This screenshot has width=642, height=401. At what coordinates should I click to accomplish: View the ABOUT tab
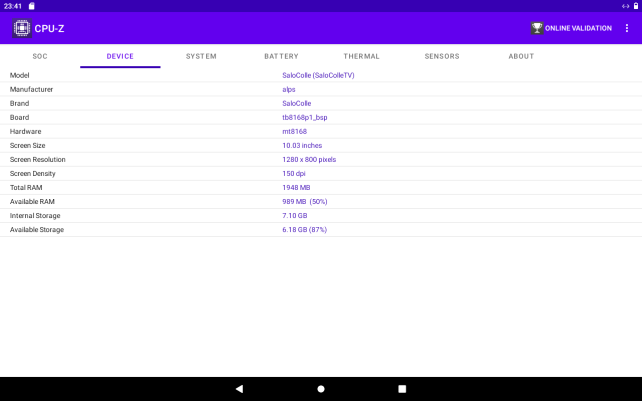[521, 56]
